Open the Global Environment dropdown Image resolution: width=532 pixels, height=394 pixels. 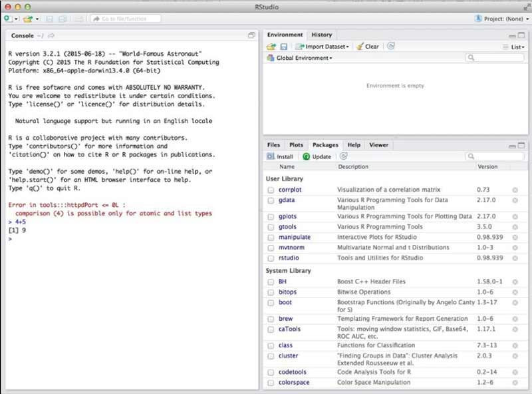click(x=300, y=58)
